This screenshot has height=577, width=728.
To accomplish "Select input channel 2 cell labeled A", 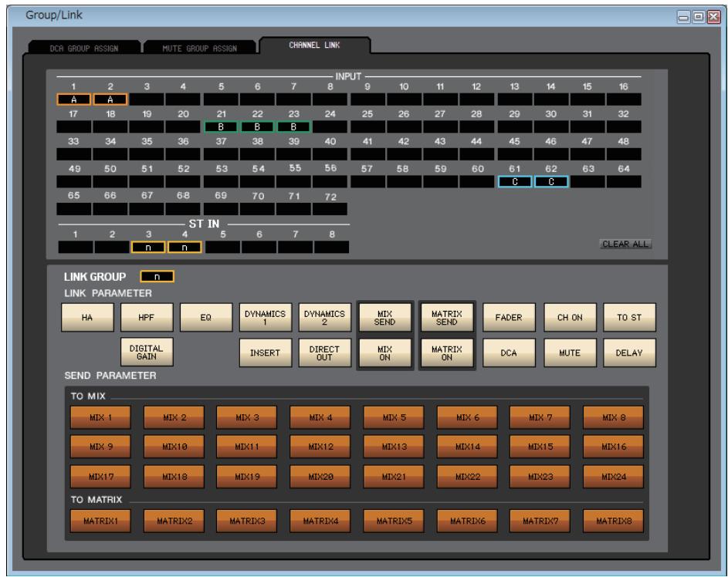I will (x=110, y=100).
